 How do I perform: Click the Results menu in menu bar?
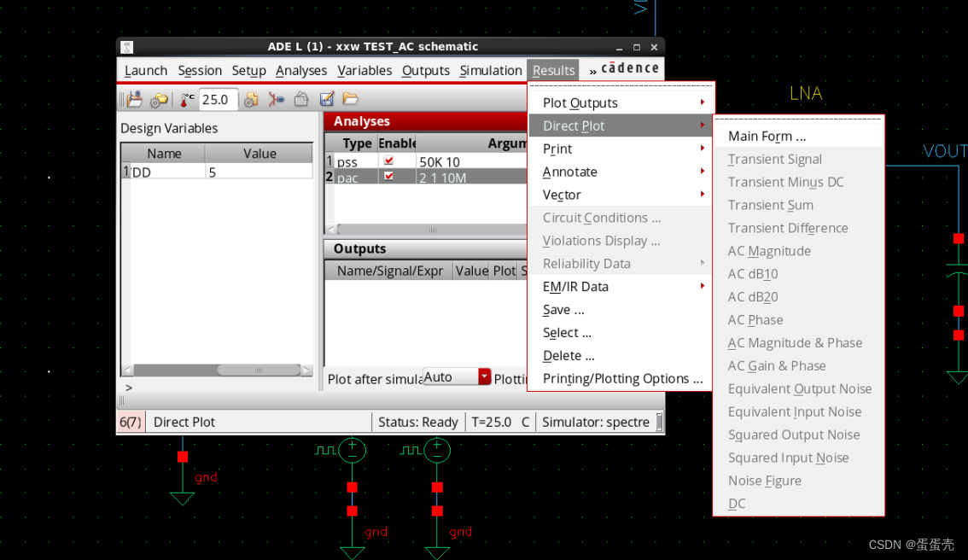pos(553,70)
